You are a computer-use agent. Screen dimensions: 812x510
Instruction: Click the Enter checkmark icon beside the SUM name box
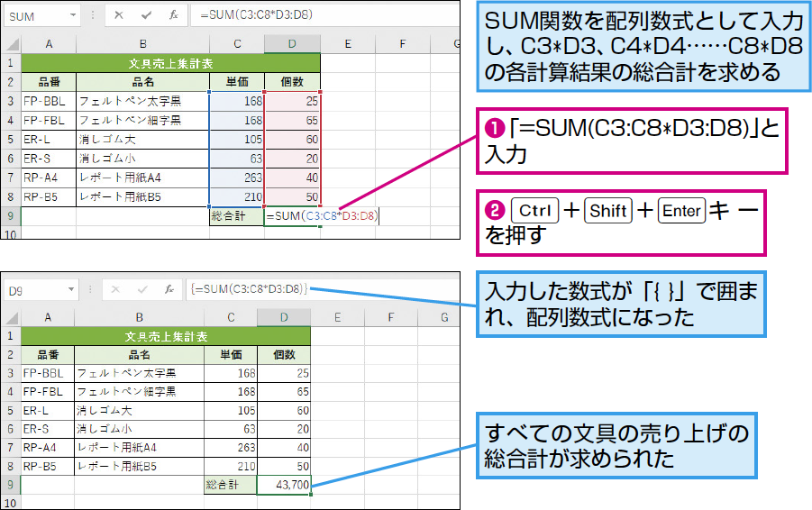pyautogui.click(x=145, y=15)
